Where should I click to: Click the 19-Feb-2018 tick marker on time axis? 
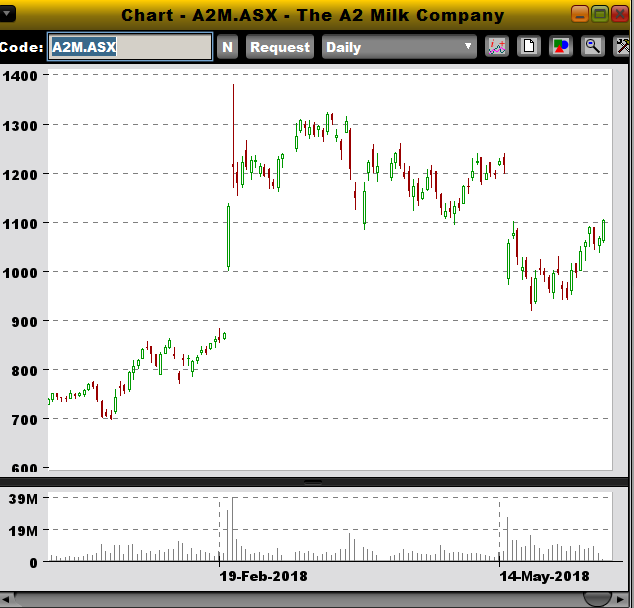(220, 561)
